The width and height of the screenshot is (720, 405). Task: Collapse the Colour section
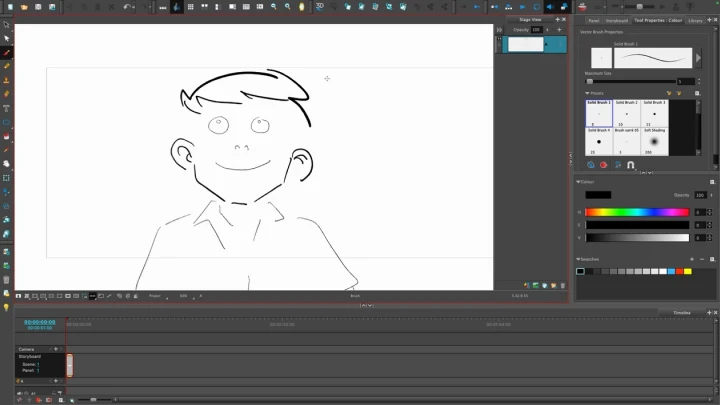click(x=579, y=181)
